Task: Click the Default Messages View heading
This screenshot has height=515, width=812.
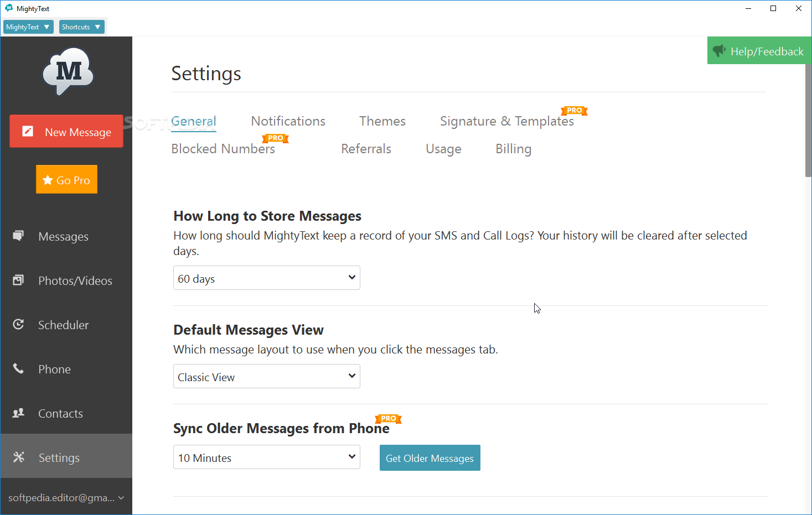Action: click(249, 330)
